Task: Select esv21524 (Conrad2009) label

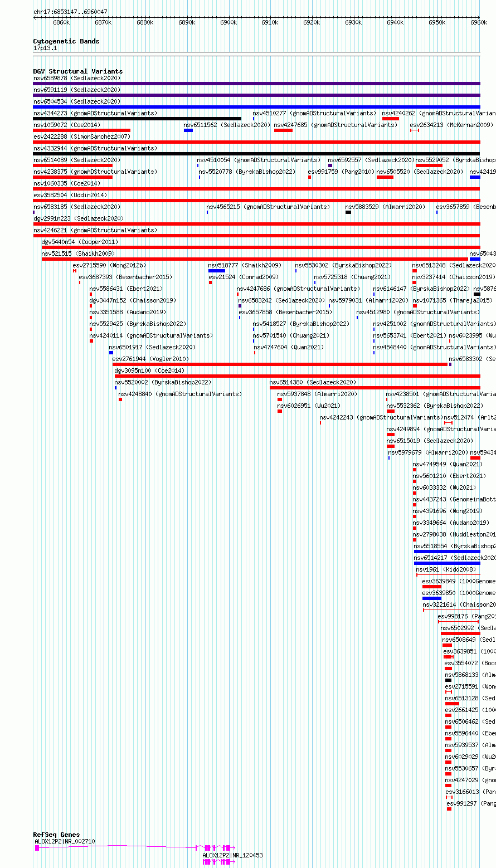Action: pos(244,277)
